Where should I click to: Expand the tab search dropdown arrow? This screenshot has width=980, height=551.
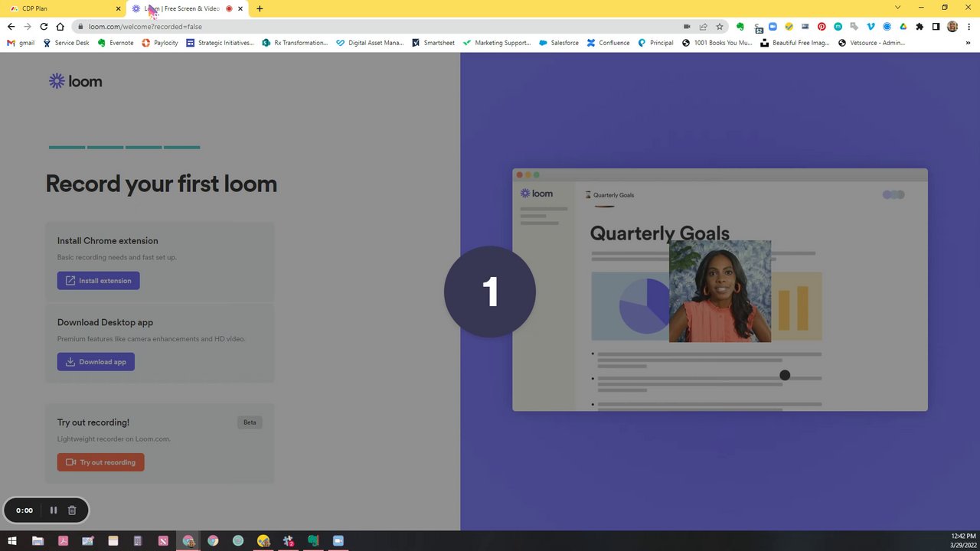click(897, 8)
